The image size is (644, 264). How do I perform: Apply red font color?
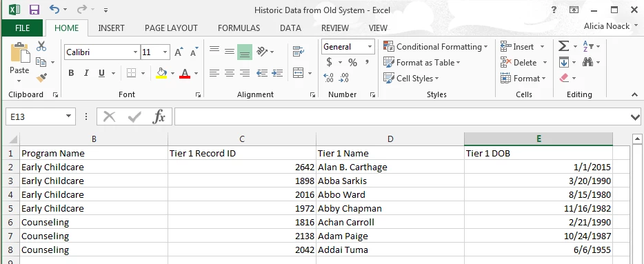pyautogui.click(x=185, y=73)
